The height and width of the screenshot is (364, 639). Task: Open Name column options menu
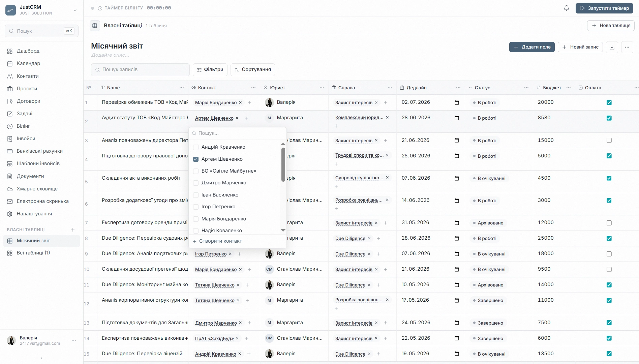click(x=182, y=88)
